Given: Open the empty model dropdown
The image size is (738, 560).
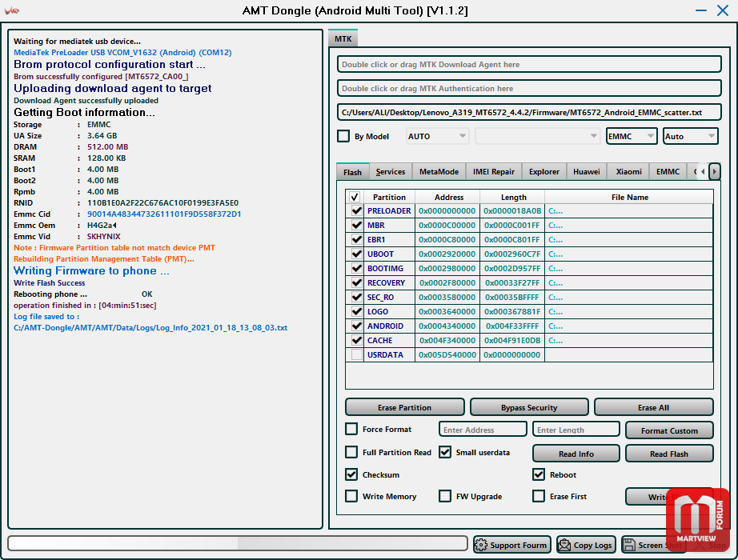Looking at the screenshot, I should click(x=538, y=136).
